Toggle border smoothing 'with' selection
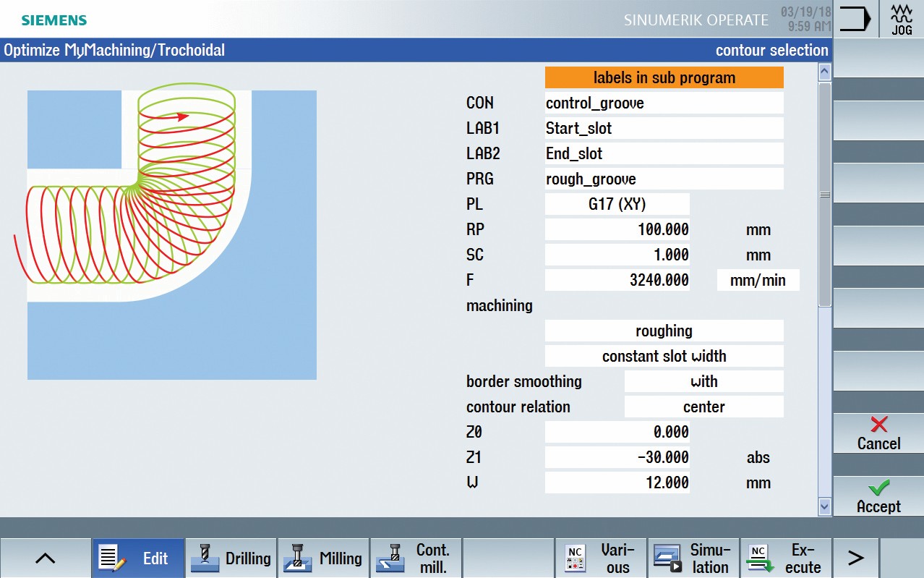 [703, 381]
